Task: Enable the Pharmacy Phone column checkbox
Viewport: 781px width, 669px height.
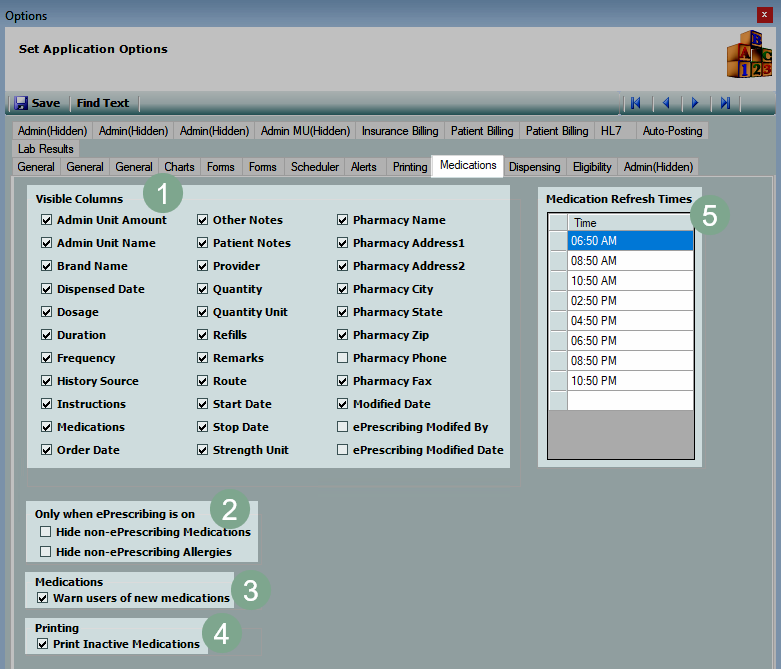Action: pyautogui.click(x=343, y=358)
